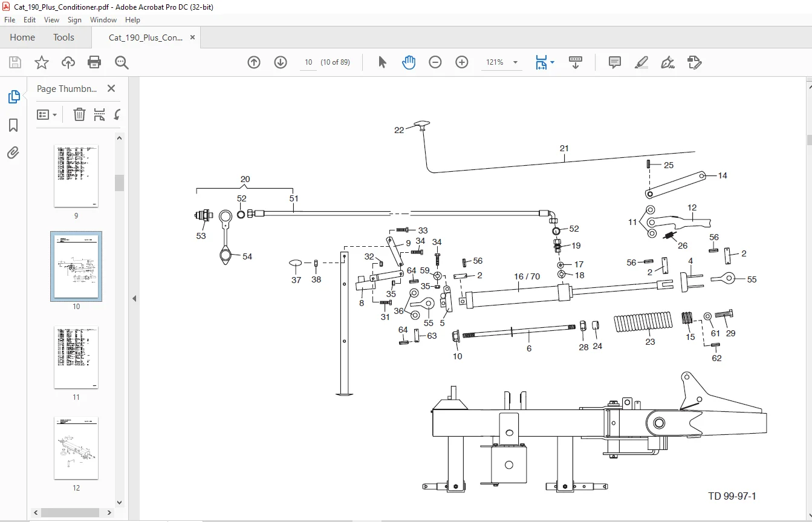
Task: Click the "16 / 70" part label in diagram
Action: pyautogui.click(x=527, y=276)
